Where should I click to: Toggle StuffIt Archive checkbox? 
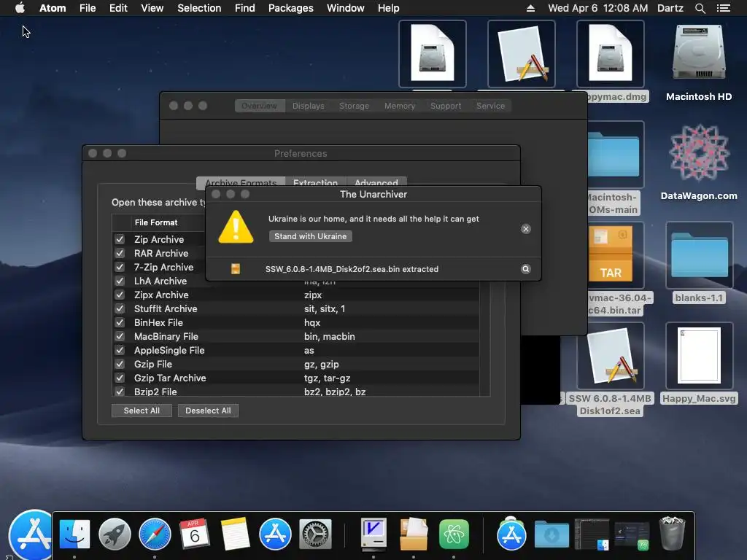pos(120,308)
